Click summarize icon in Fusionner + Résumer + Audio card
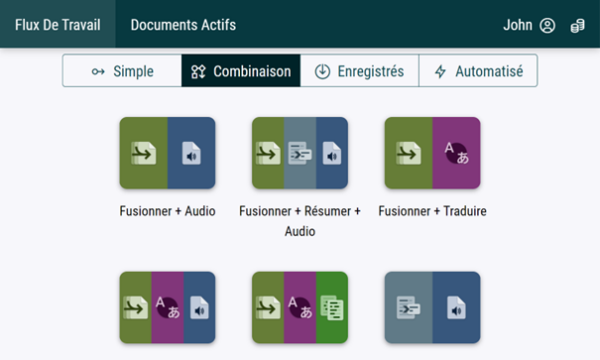 [300, 153]
